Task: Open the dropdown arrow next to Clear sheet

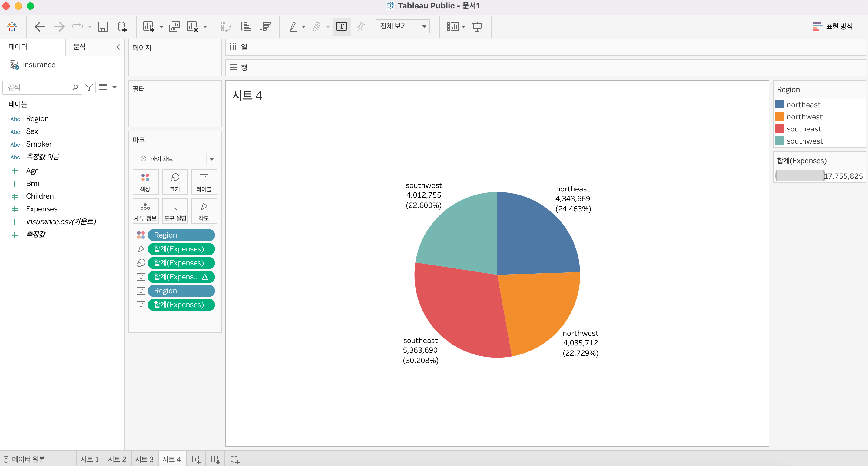Action: point(205,27)
